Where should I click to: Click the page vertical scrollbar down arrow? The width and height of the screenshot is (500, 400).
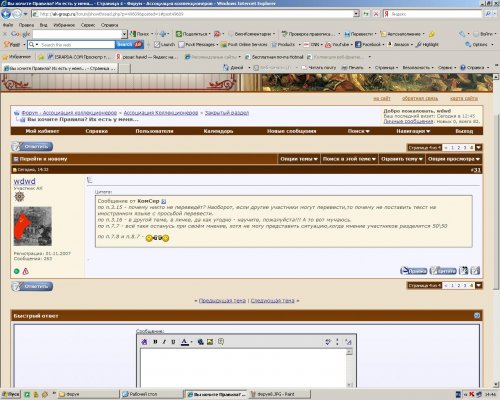(x=496, y=384)
